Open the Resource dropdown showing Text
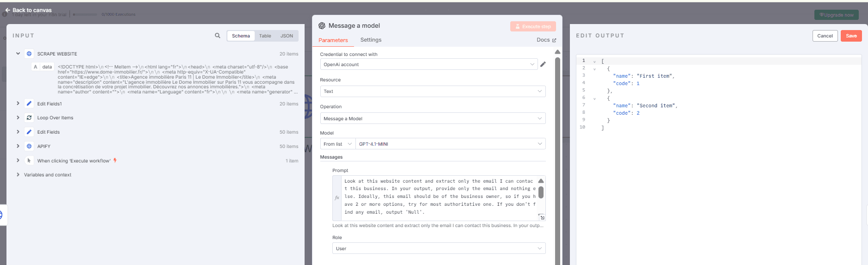The width and height of the screenshot is (868, 265). coord(433,92)
